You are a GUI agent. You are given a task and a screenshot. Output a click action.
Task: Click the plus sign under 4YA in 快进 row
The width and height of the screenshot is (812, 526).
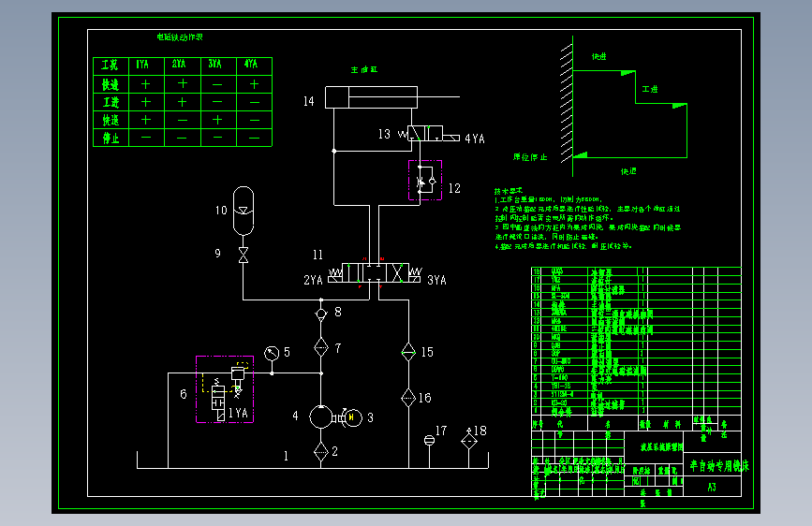point(254,84)
